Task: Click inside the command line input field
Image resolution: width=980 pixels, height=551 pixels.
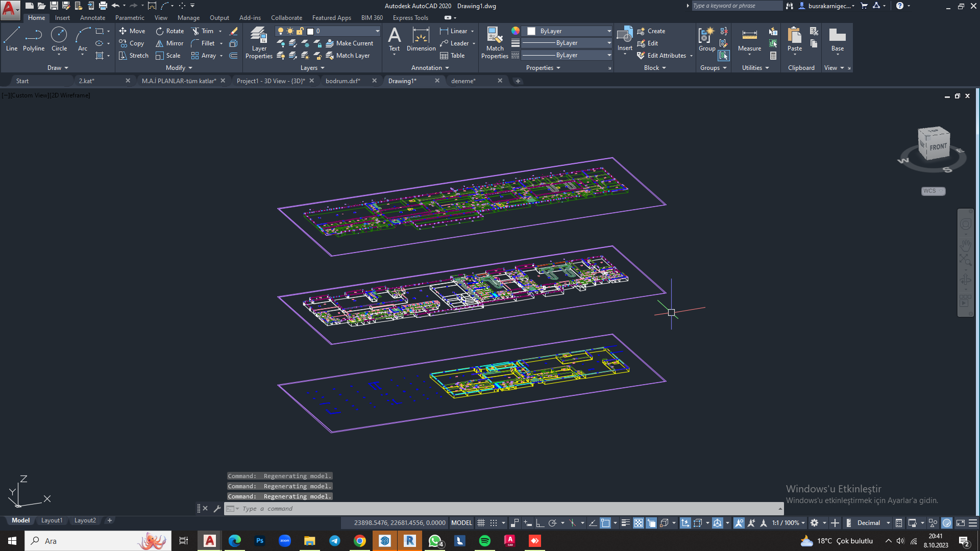Action: tap(357, 508)
